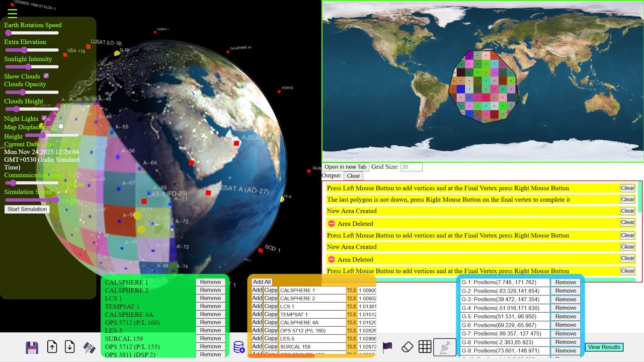The height and width of the screenshot is (362, 644).
Task: Adjust the Clouds Opacity slider
Action: pos(32,92)
